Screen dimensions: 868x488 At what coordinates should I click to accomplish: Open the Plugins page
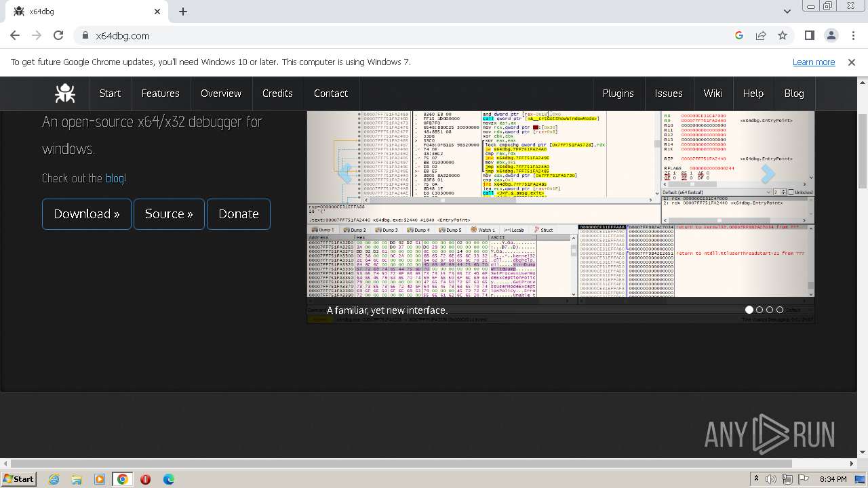click(618, 94)
